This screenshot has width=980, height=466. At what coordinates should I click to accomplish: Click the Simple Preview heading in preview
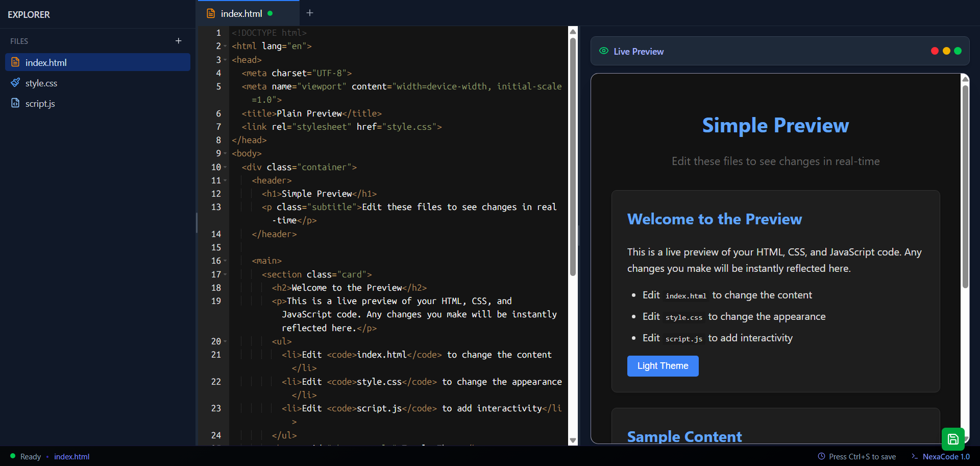[x=775, y=126]
